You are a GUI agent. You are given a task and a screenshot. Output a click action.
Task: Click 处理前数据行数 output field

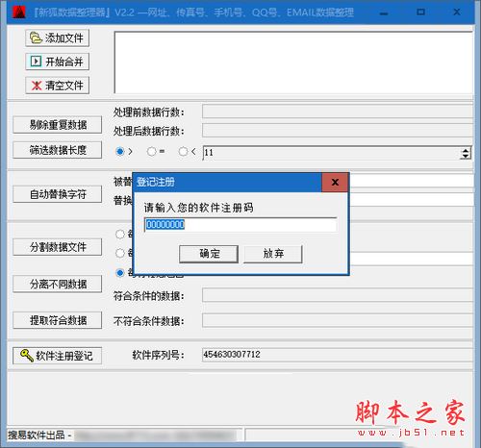tap(338, 112)
